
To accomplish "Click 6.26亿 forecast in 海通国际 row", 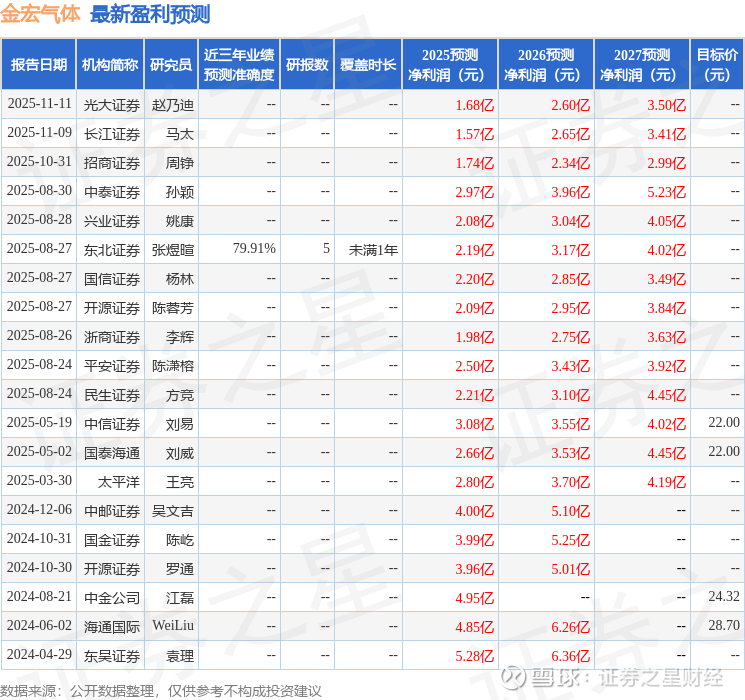I will click(x=570, y=627).
